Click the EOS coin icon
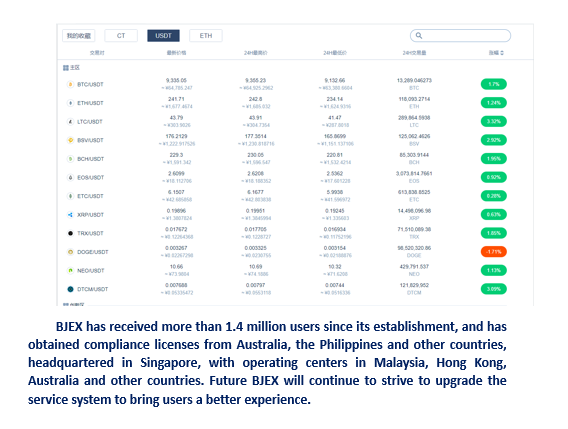Image resolution: width=568 pixels, height=429 pixels. (x=70, y=178)
